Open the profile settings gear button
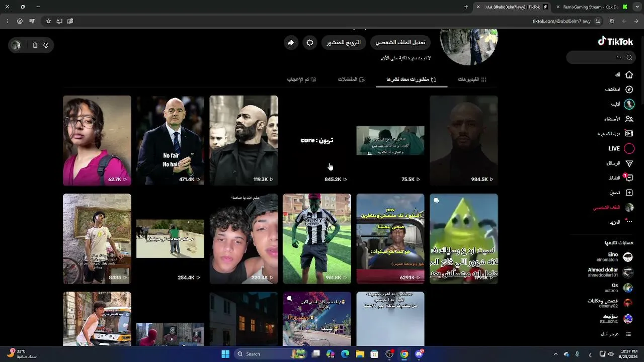The height and width of the screenshot is (362, 644). (x=310, y=43)
